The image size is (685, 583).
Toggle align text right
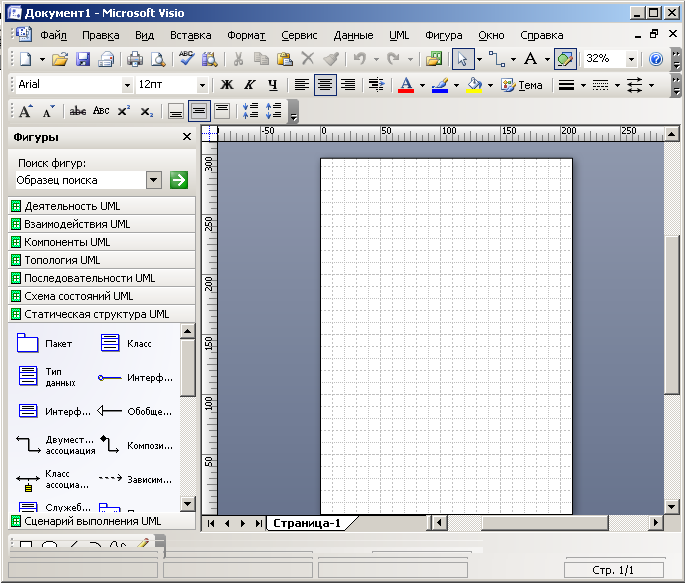click(x=348, y=85)
